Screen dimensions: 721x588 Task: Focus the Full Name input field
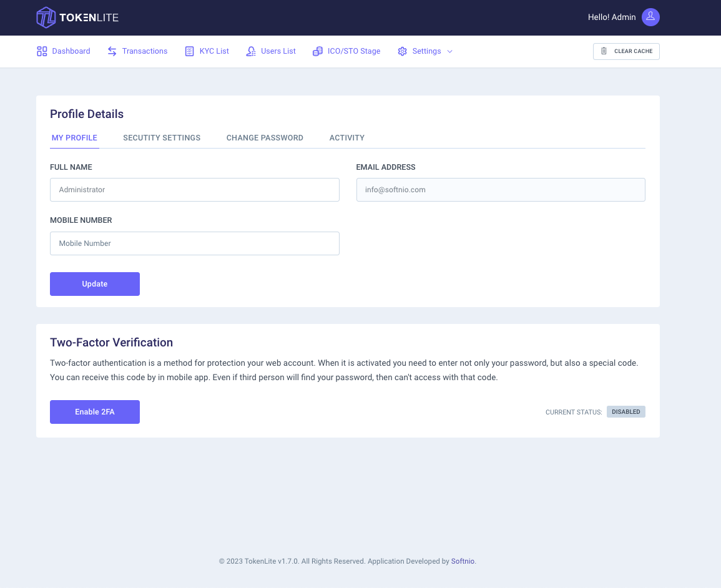tap(195, 189)
